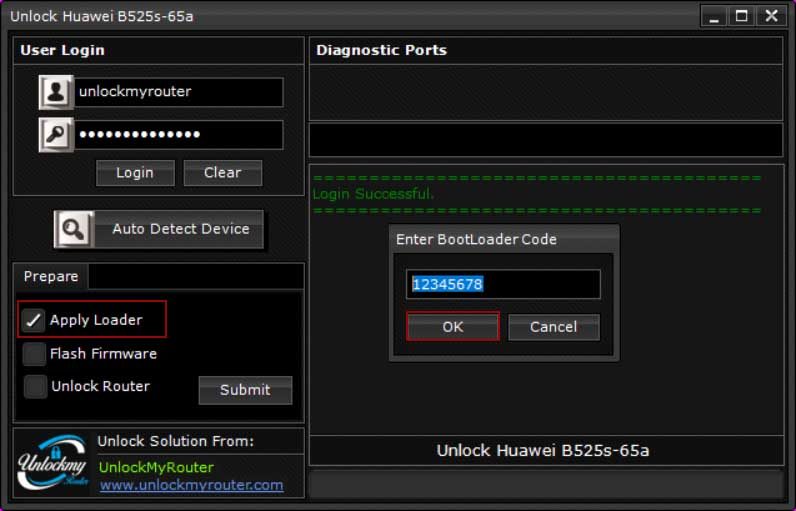Screen dimensions: 796x511
Task: Enable the Flash Firmware checkbox
Action: (34, 354)
